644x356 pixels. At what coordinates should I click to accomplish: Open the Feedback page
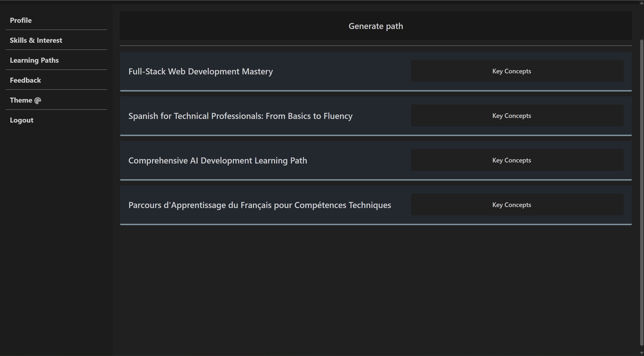click(25, 80)
